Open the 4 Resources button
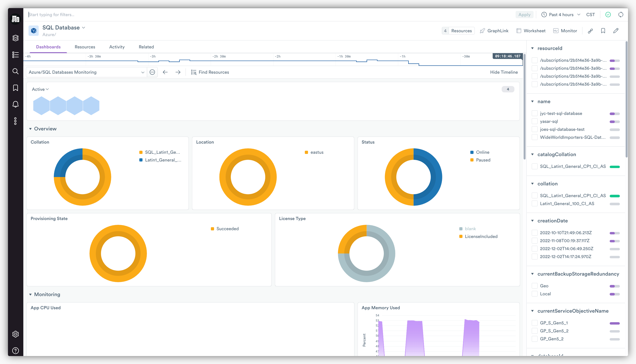 tap(458, 31)
